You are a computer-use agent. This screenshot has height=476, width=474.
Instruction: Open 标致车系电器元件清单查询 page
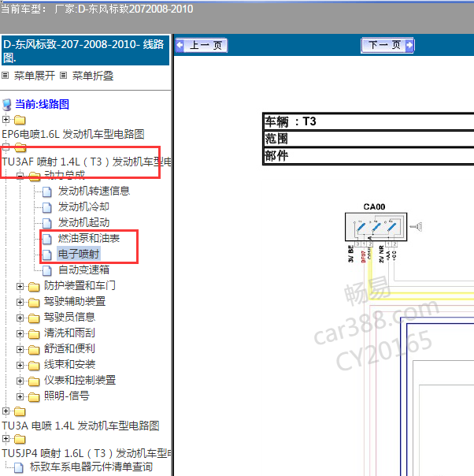(91, 467)
